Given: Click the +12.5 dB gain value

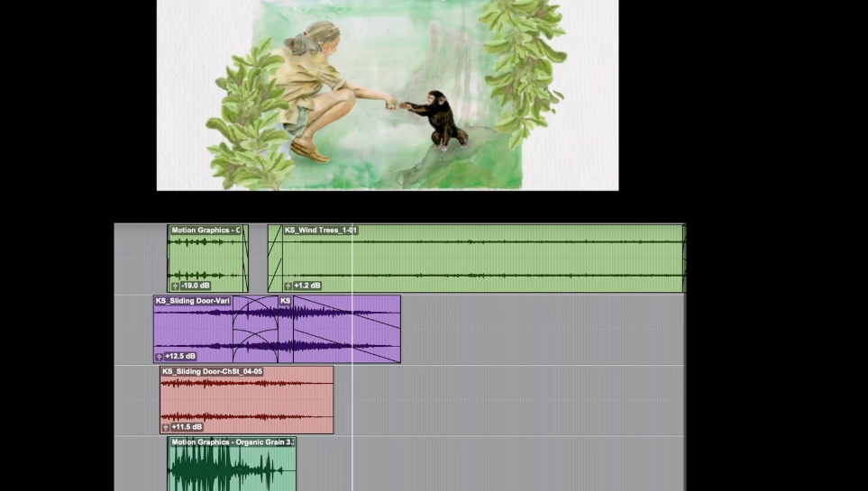Looking at the screenshot, I should click(x=180, y=357).
